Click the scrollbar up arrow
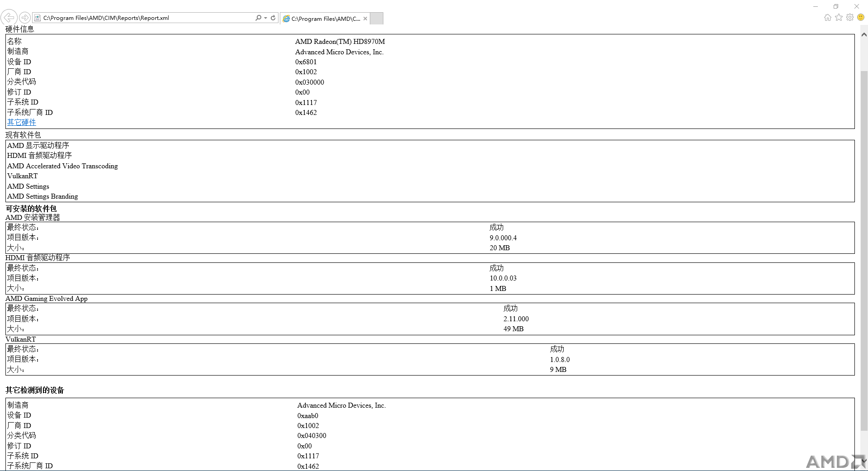The image size is (868, 471). tap(864, 34)
